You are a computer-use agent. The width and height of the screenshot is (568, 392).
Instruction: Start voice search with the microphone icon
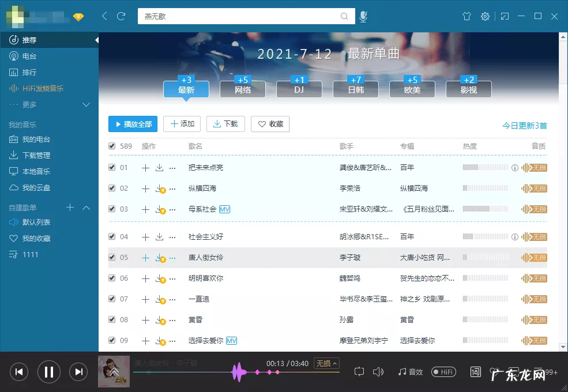coord(363,16)
